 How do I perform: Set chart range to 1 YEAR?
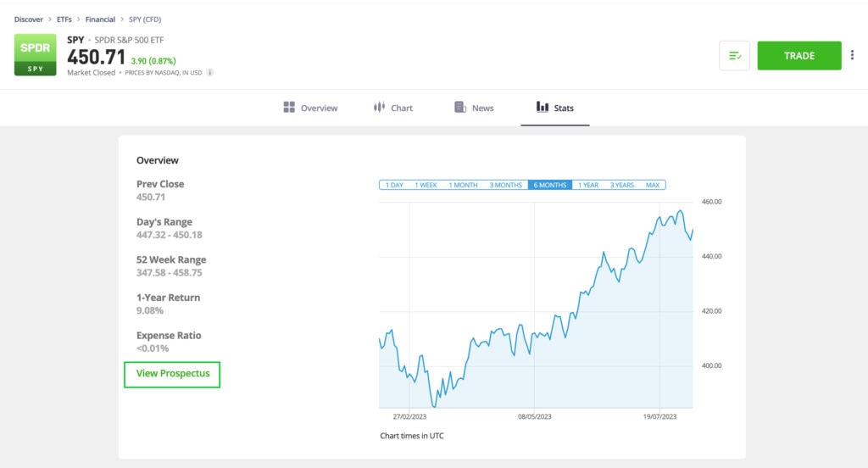[588, 185]
